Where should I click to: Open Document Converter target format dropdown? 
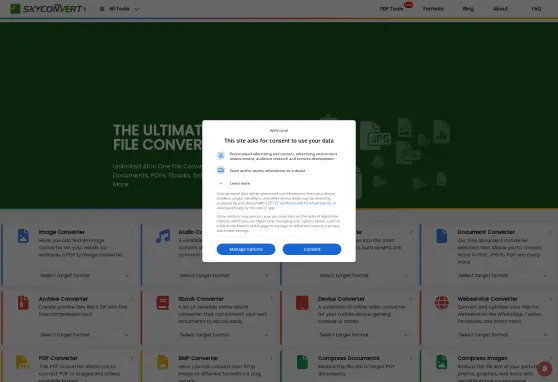click(x=502, y=276)
